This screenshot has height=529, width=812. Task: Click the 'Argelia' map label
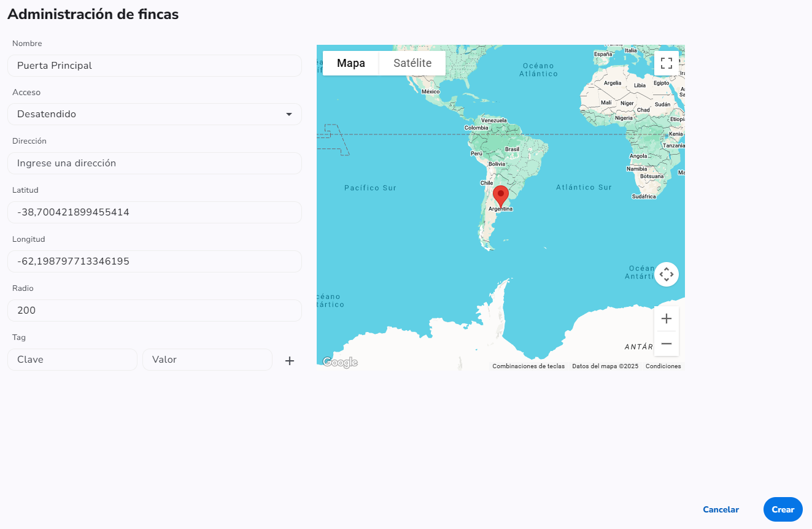[613, 83]
